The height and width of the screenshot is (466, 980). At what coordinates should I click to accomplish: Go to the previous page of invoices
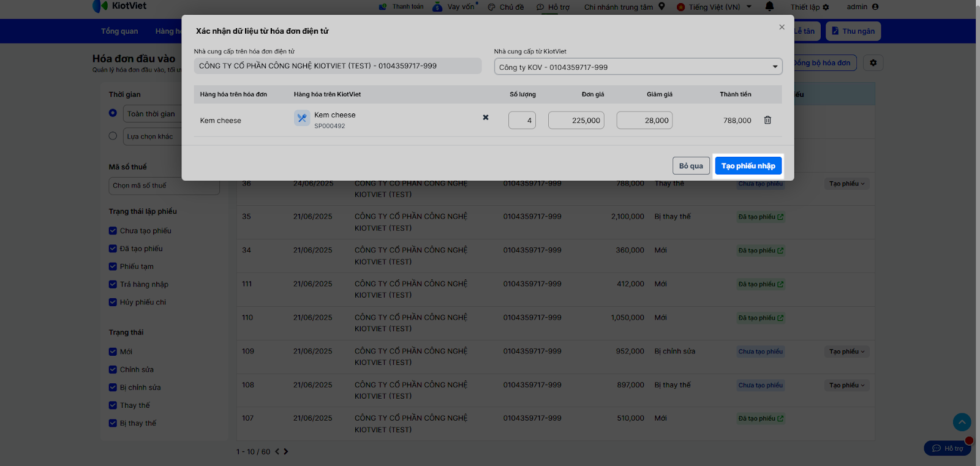click(x=277, y=452)
